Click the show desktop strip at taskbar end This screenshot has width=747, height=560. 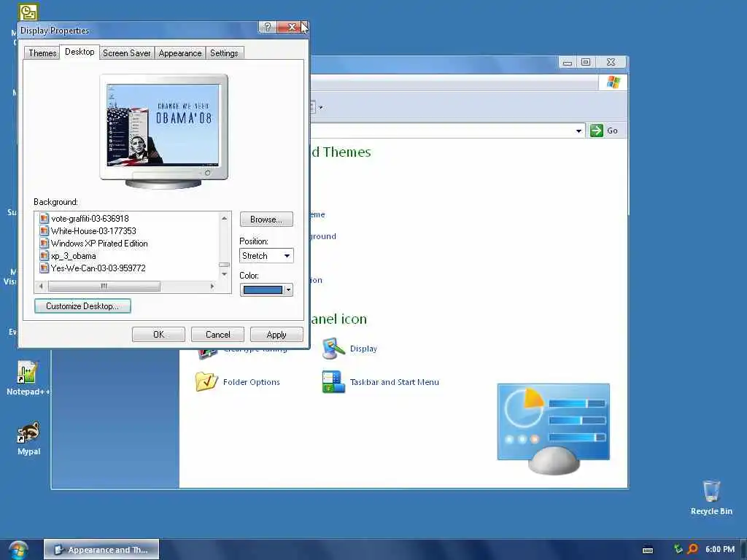(x=743, y=550)
